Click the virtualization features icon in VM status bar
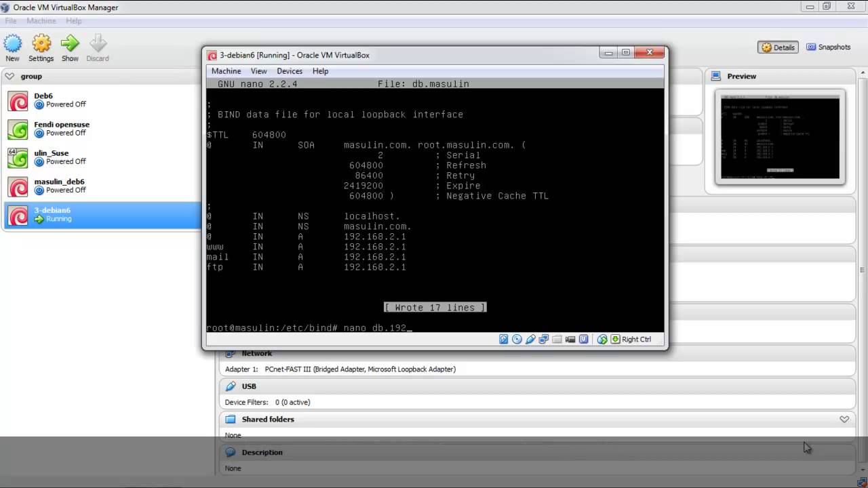Image resolution: width=868 pixels, height=488 pixels. (583, 340)
